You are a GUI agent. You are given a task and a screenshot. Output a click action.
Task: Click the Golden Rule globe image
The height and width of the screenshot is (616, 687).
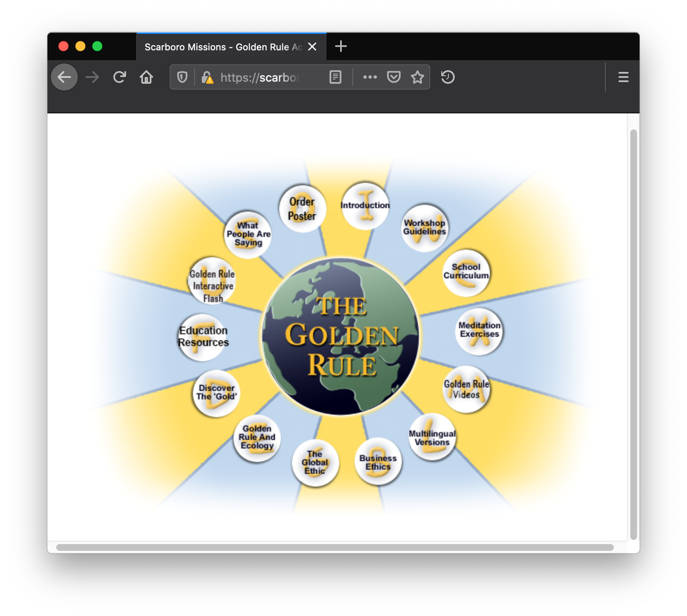click(x=341, y=336)
